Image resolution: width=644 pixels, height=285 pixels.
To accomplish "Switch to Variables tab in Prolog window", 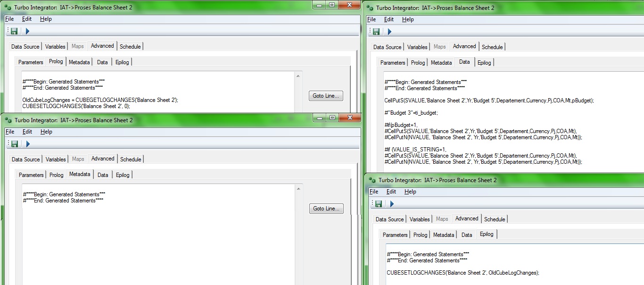I will (x=55, y=47).
